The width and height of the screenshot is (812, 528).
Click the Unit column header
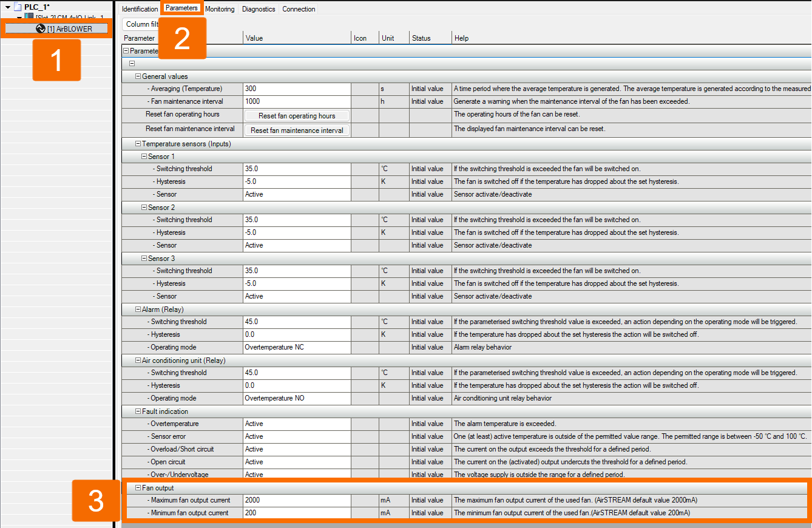click(394, 38)
